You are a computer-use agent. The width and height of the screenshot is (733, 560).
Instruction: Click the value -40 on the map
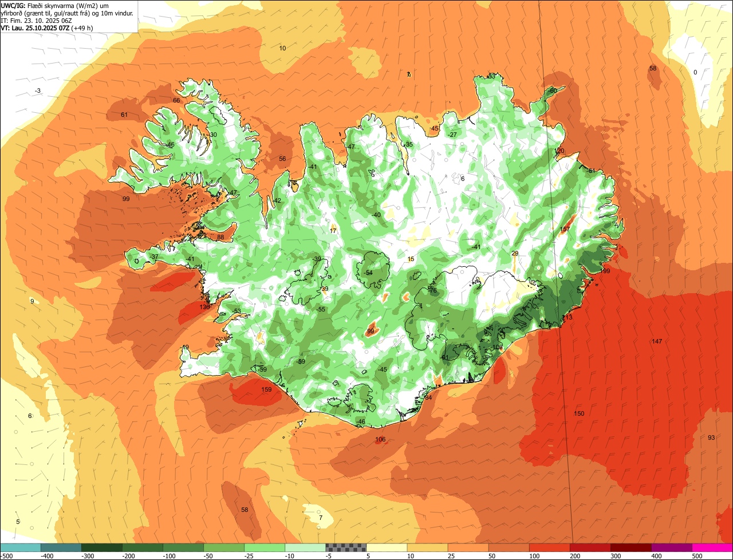point(376,215)
